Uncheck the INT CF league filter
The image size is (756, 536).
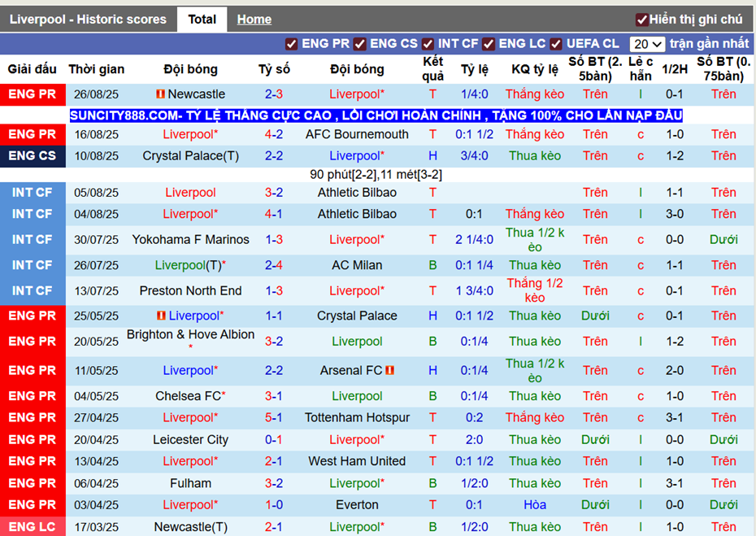[x=428, y=44]
